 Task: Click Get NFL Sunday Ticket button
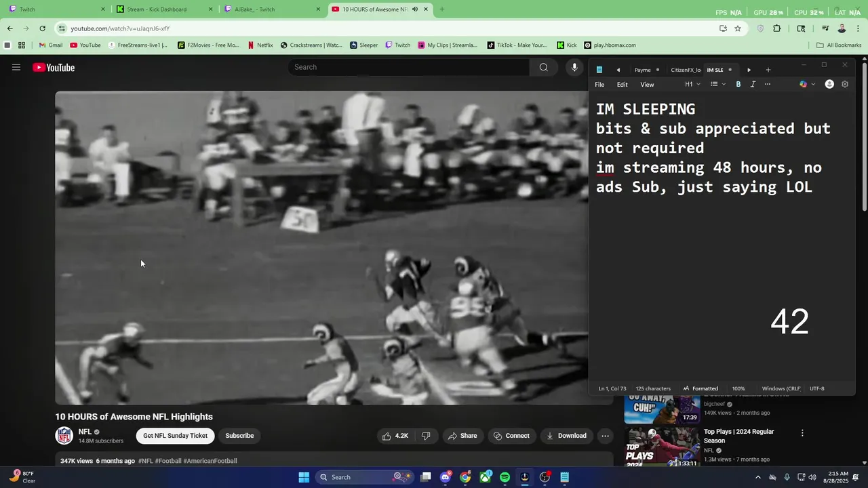tap(175, 436)
